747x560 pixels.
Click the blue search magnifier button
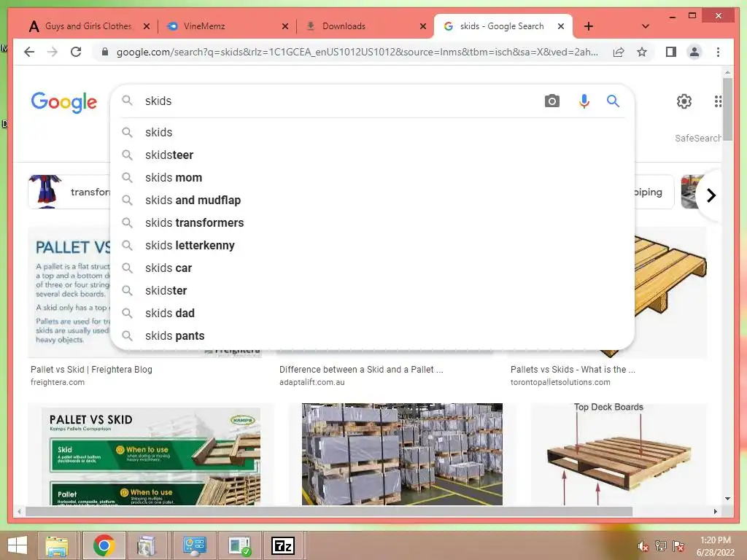pos(613,101)
